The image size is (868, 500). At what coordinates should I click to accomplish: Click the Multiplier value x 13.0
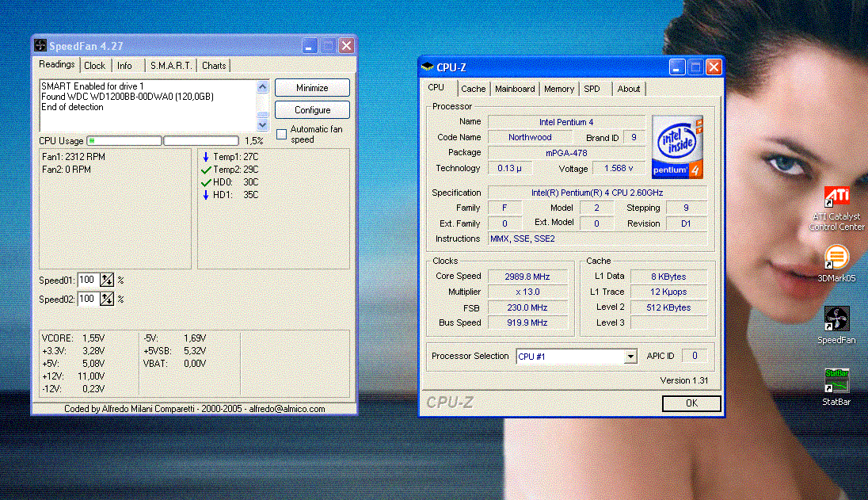[527, 292]
